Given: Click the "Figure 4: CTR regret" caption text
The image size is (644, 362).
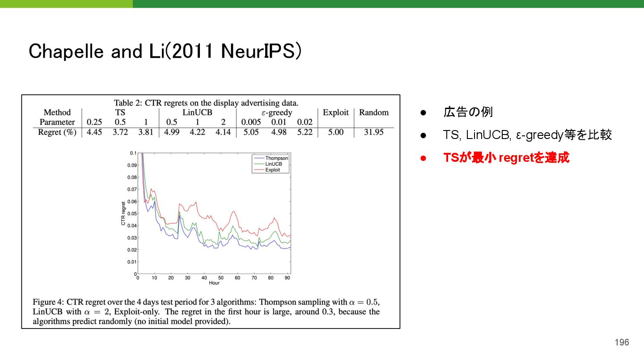Looking at the screenshot, I should click(x=206, y=311).
